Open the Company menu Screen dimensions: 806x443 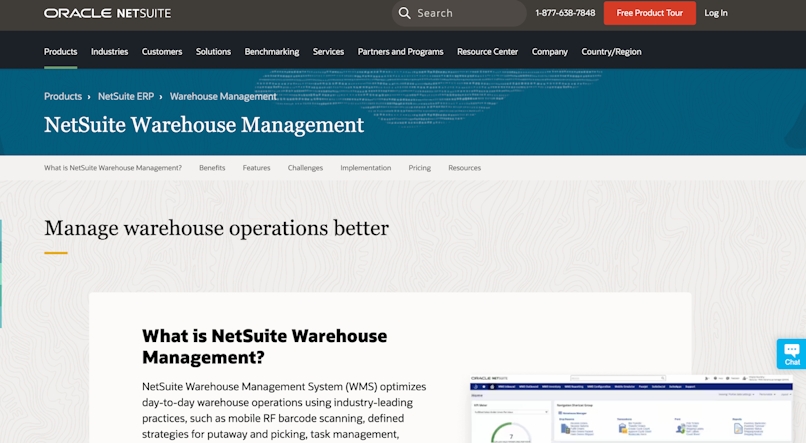pos(549,51)
